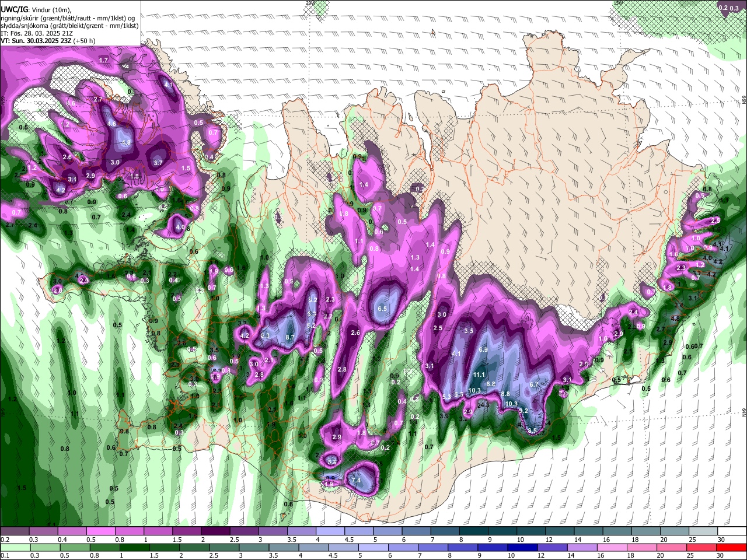747x560 pixels.
Task: Click the darkest purple 2 mm snow legend swatch
Action: (x=215, y=531)
